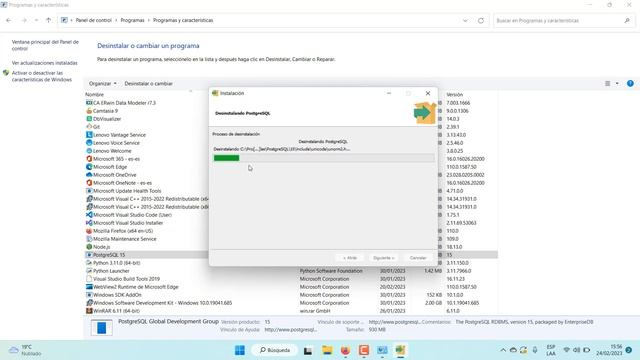Image resolution: width=640 pixels, height=360 pixels.
Task: Open the weather widget on the taskbar
Action: point(25,350)
